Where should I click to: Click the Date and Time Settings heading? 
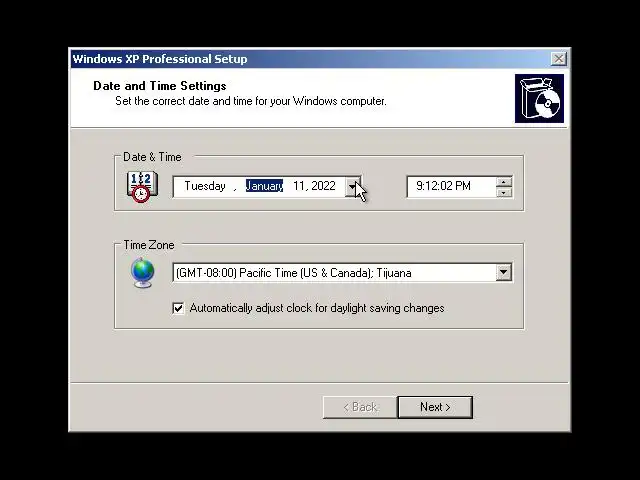coord(160,86)
